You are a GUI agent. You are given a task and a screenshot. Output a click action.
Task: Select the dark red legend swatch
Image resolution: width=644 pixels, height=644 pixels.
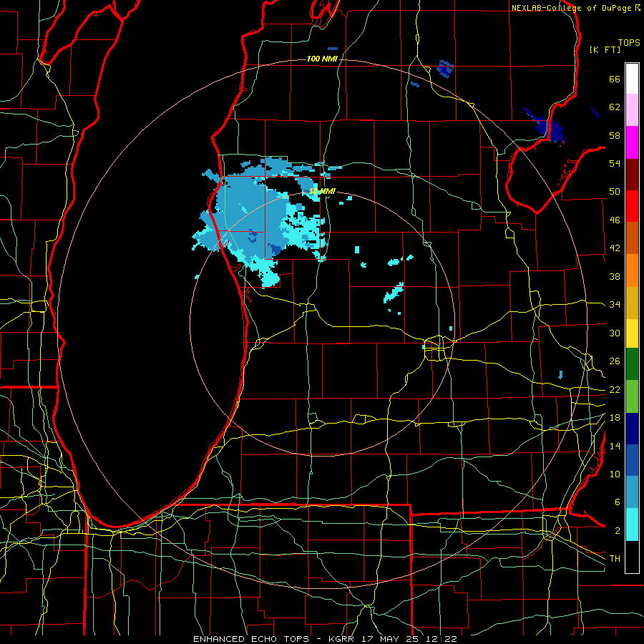[632, 175]
